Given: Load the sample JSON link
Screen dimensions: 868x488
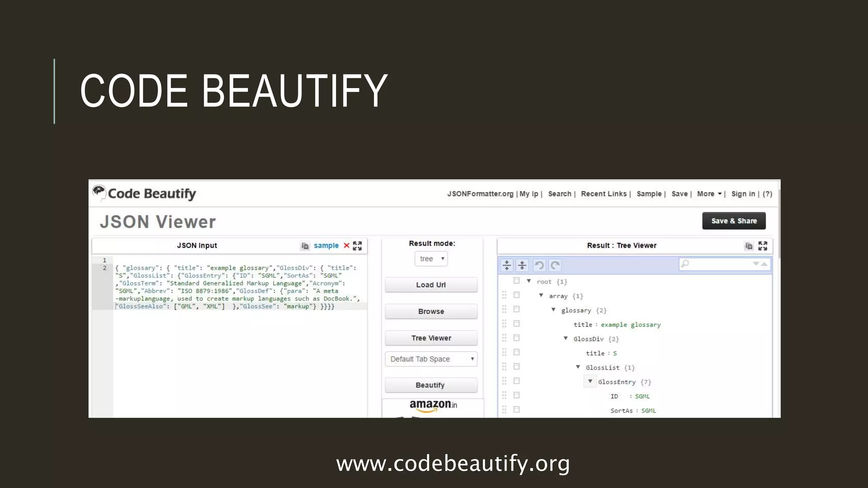Looking at the screenshot, I should (326, 246).
